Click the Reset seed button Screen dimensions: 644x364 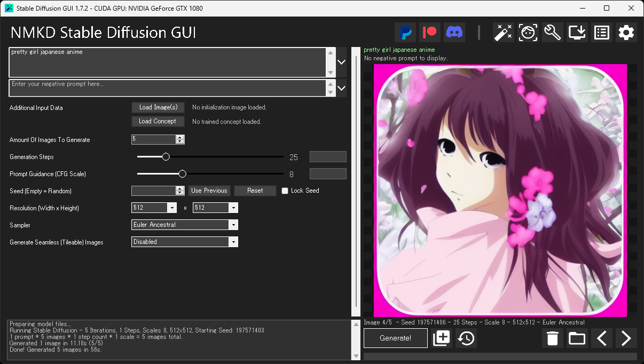point(255,191)
